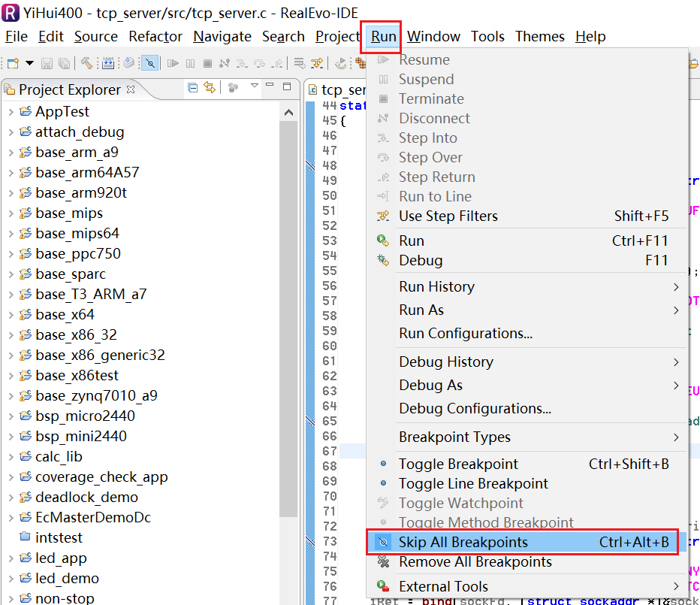
Task: Open Run Configurations... dialog
Action: [527, 334]
